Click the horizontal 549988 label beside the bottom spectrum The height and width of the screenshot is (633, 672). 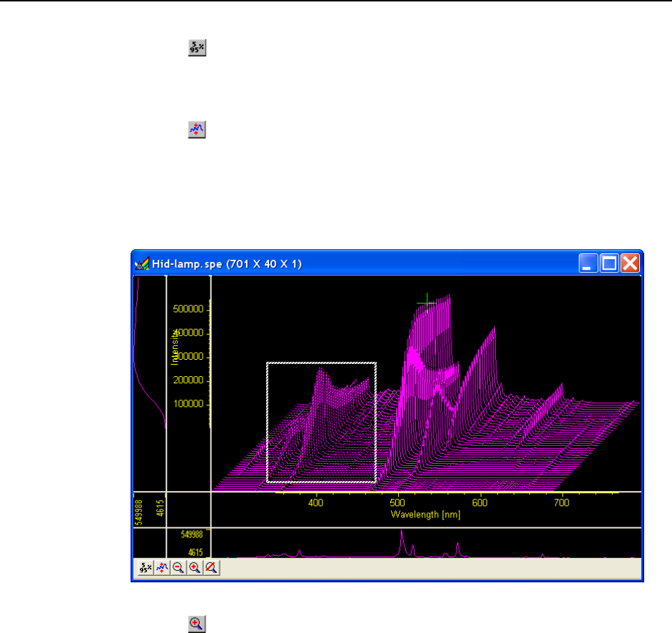click(x=192, y=535)
